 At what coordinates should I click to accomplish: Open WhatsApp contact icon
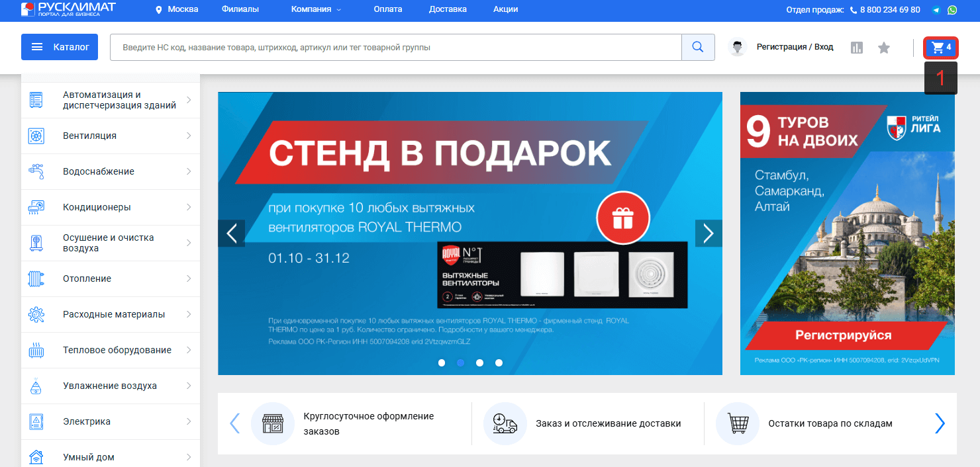coord(952,10)
